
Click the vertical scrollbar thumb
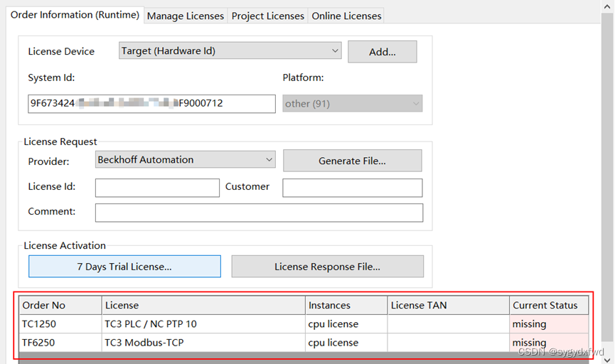(608, 176)
